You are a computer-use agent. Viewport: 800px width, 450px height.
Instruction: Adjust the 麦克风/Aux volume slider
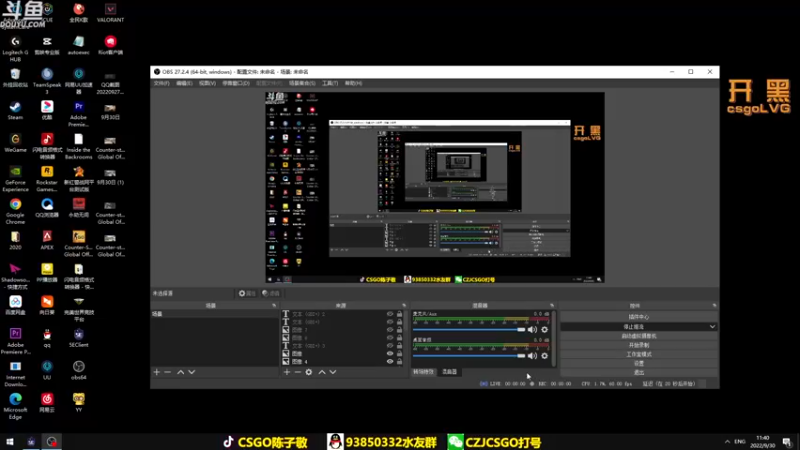(469, 330)
